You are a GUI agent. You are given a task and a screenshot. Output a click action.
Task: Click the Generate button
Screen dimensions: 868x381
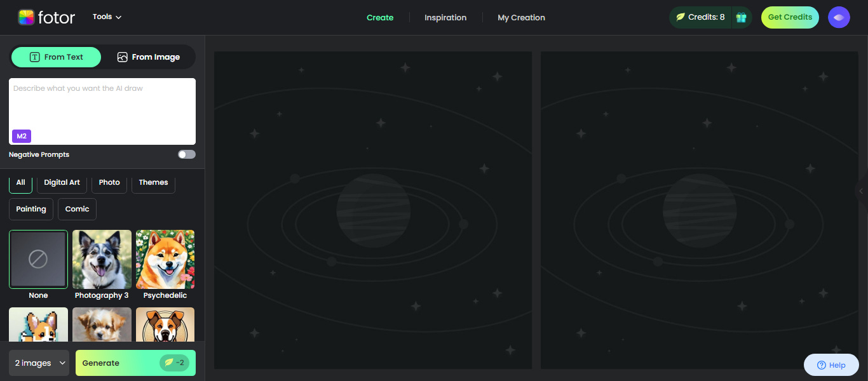135,363
